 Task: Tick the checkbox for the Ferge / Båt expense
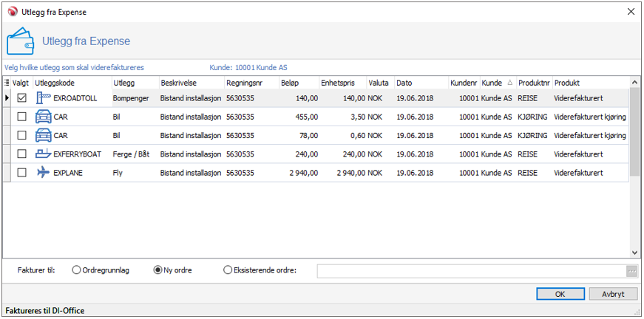pyautogui.click(x=21, y=154)
